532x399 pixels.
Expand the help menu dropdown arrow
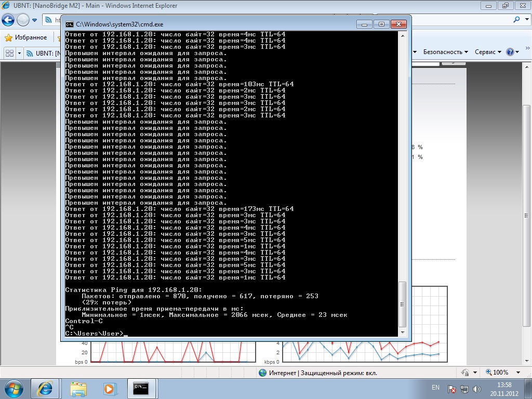click(x=517, y=52)
